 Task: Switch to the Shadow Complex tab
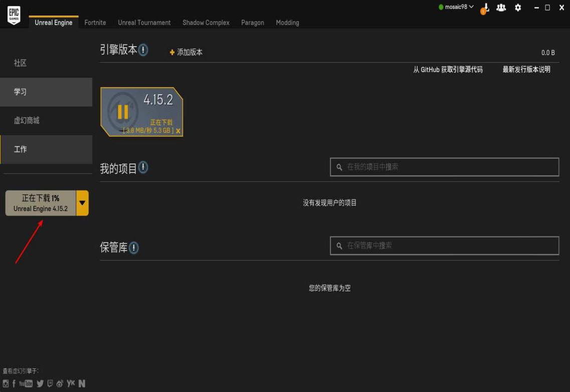click(206, 23)
